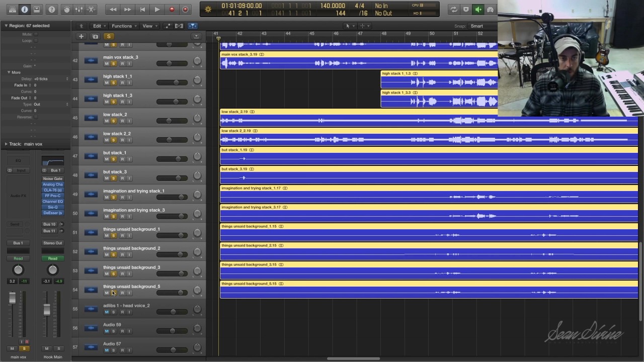Viewport: 644px width, 362px height.
Task: Open the CLA-76 plugin slot
Action: (53, 190)
